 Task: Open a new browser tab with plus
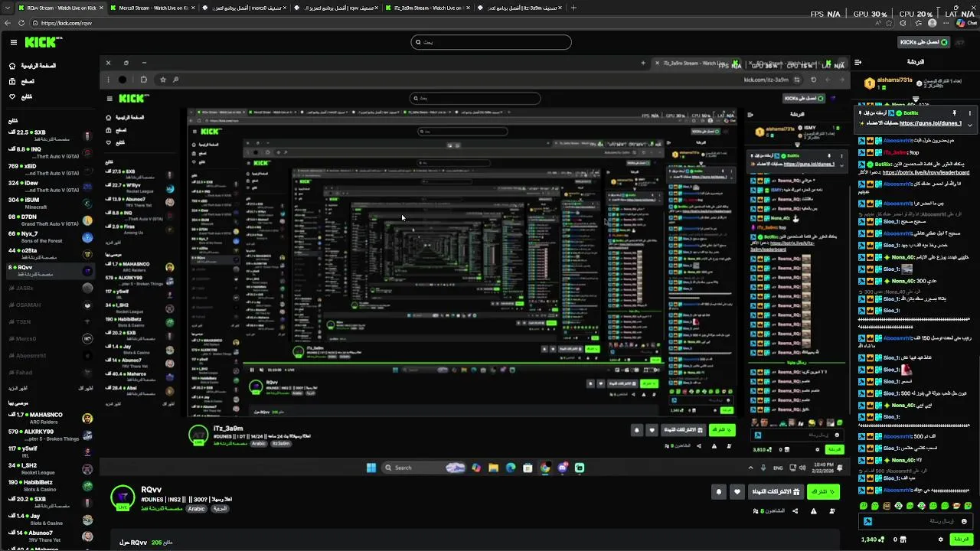point(573,8)
